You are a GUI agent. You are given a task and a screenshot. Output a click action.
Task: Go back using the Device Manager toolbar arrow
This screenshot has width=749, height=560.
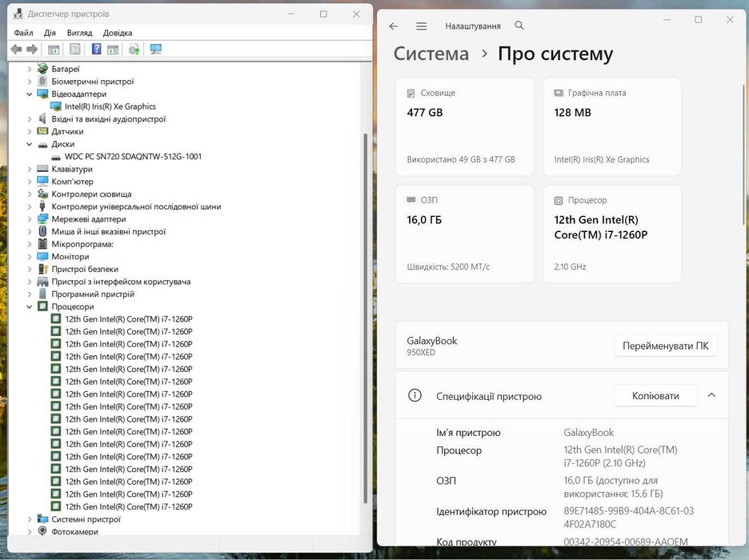pyautogui.click(x=16, y=49)
